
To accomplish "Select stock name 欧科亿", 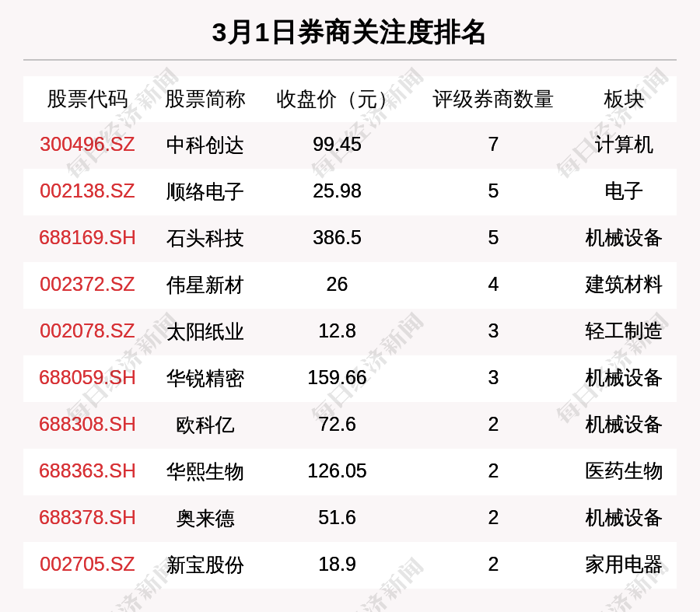I will pyautogui.click(x=205, y=425).
